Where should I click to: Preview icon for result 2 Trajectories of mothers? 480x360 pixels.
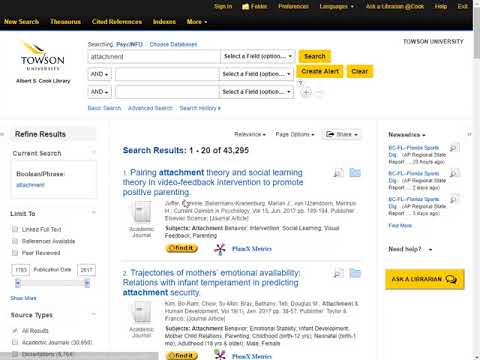(x=338, y=273)
